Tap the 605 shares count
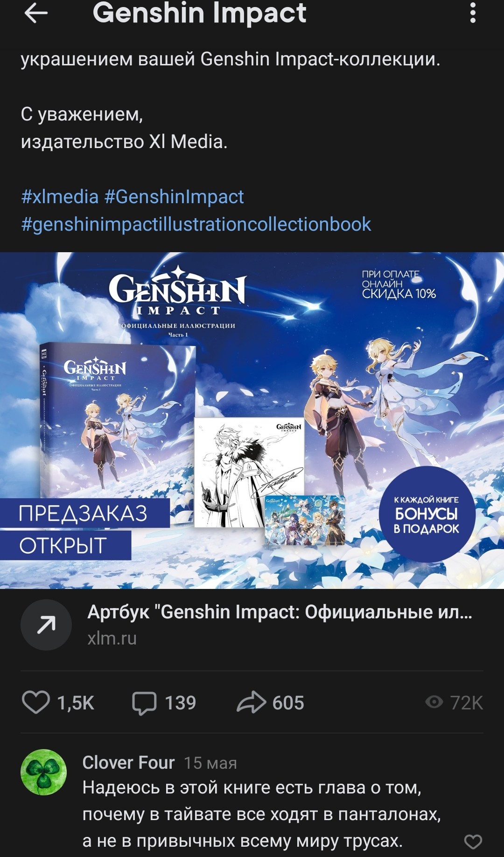Screen dimensions: 504x857 click(288, 703)
